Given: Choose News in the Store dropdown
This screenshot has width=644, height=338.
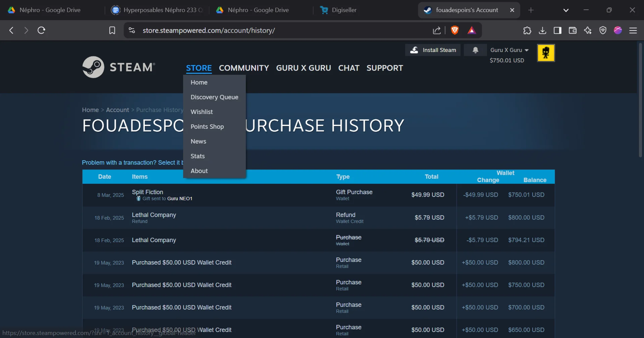Looking at the screenshot, I should pos(214,142).
